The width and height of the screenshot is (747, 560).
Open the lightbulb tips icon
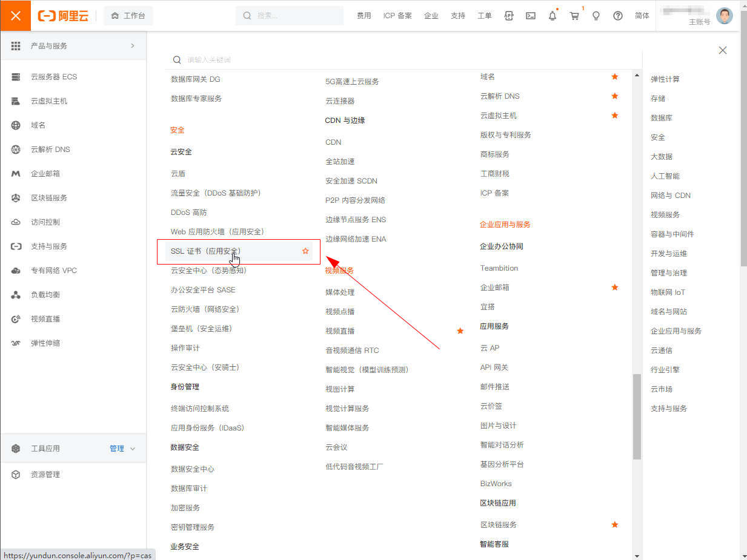point(596,16)
